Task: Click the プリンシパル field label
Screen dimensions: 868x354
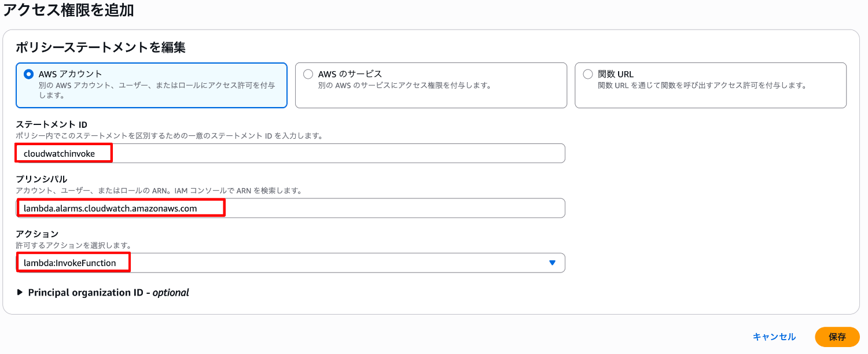Action: pos(42,179)
